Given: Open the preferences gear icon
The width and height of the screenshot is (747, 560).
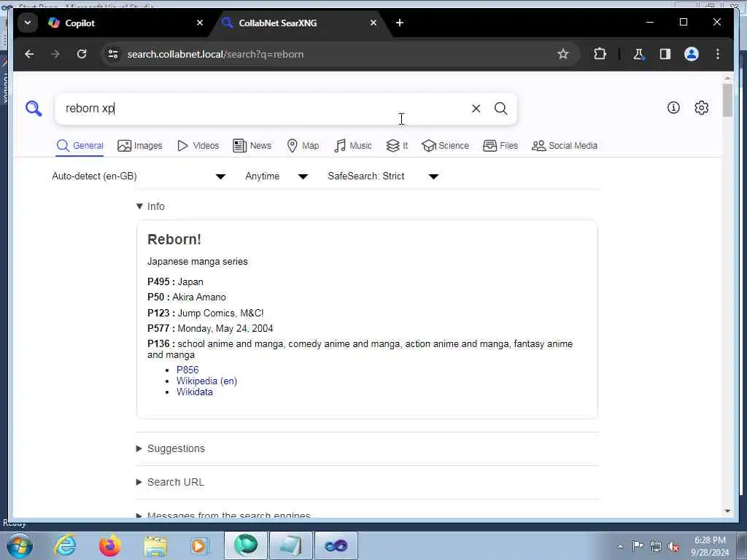Looking at the screenshot, I should tap(701, 108).
